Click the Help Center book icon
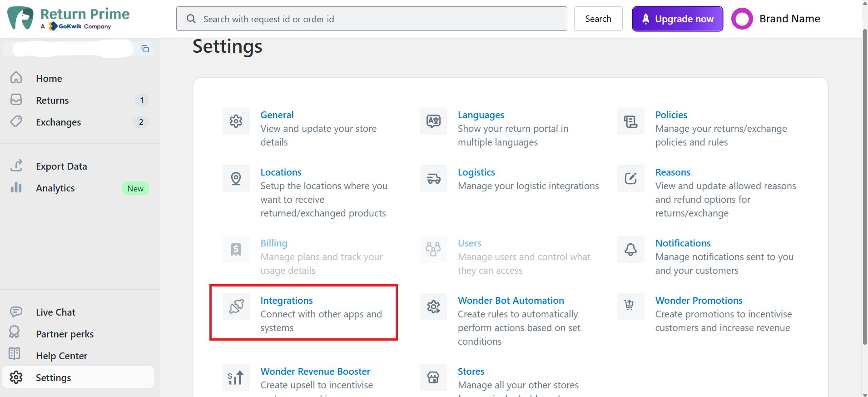This screenshot has width=868, height=397. click(x=15, y=353)
